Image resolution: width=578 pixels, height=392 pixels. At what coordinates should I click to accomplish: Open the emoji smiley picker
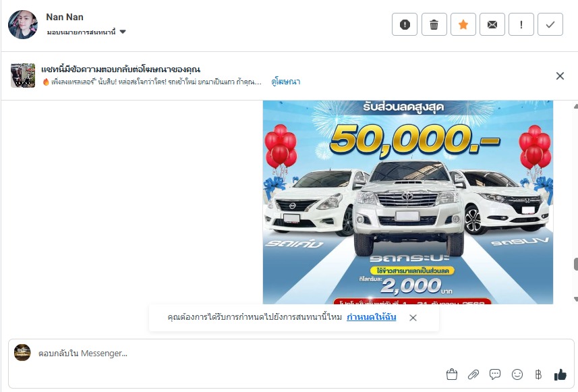click(517, 374)
